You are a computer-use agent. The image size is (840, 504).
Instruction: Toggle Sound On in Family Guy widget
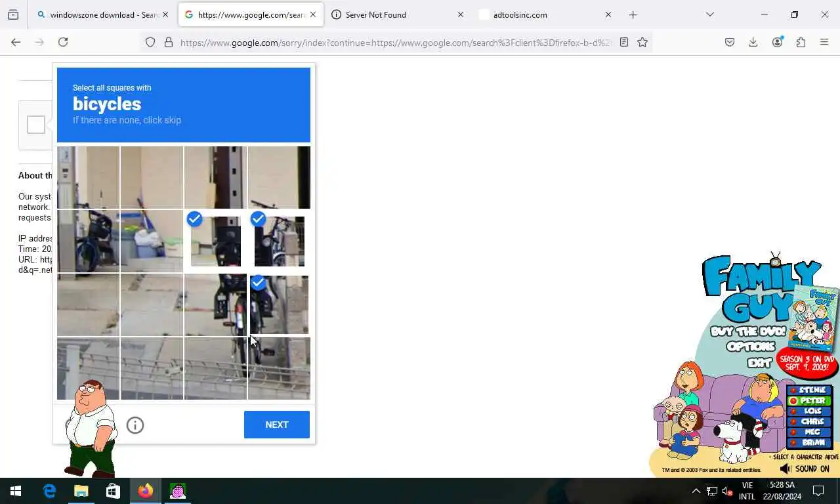[805, 469]
